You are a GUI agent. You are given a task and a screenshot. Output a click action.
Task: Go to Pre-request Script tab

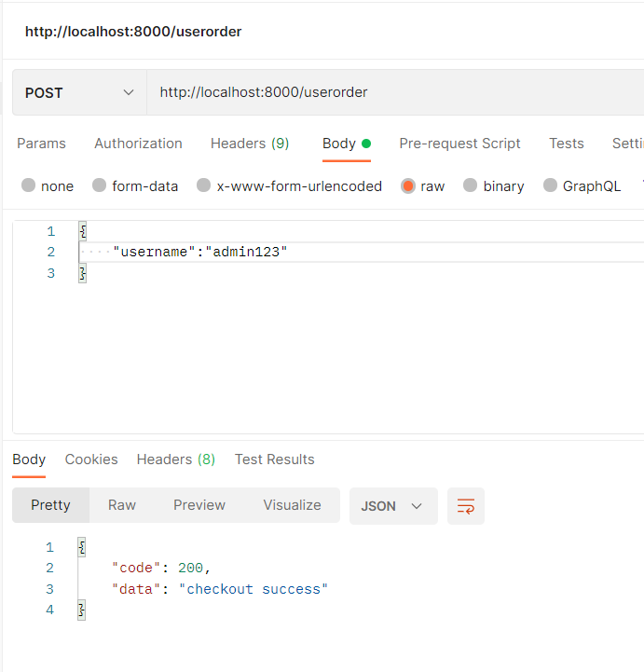coord(459,144)
